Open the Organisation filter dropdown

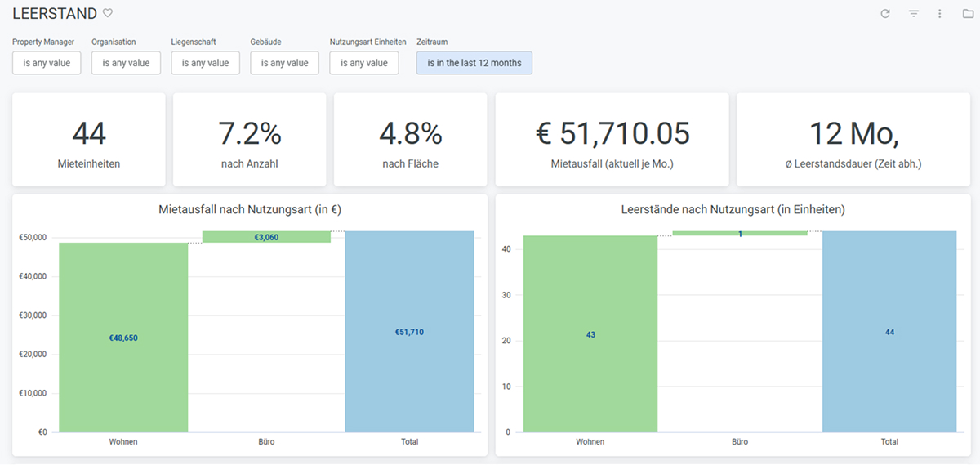(126, 63)
